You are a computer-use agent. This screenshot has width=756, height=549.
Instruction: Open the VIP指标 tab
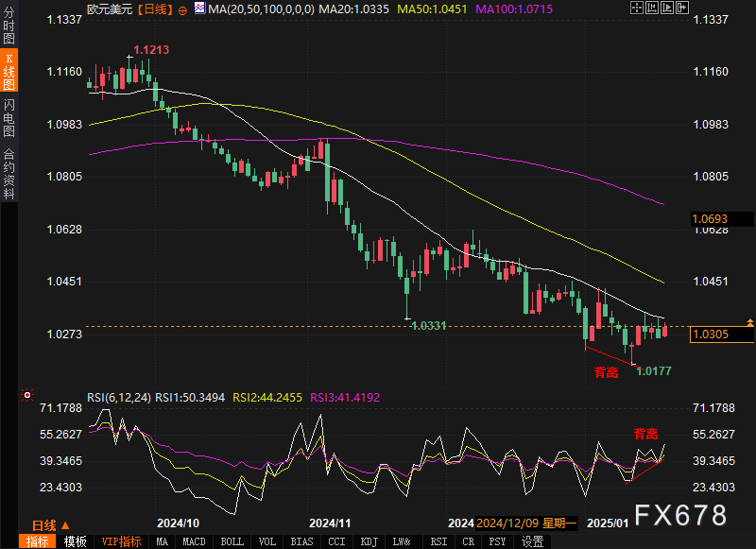(121, 541)
